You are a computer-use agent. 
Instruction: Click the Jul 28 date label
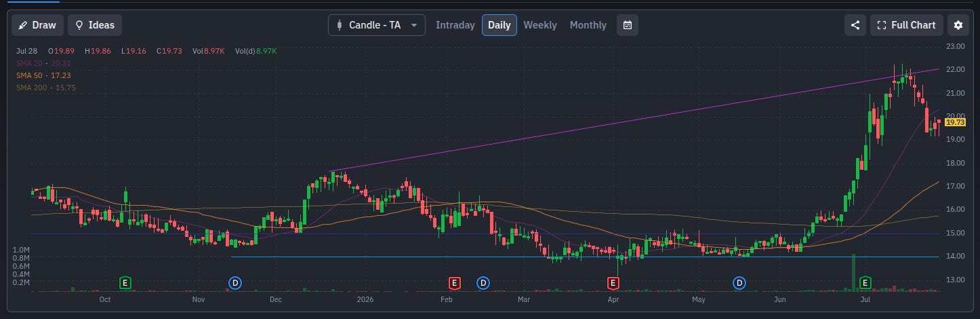[25, 51]
